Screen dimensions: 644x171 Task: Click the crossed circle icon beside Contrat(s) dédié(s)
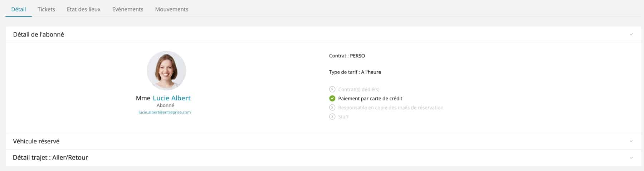coord(332,89)
